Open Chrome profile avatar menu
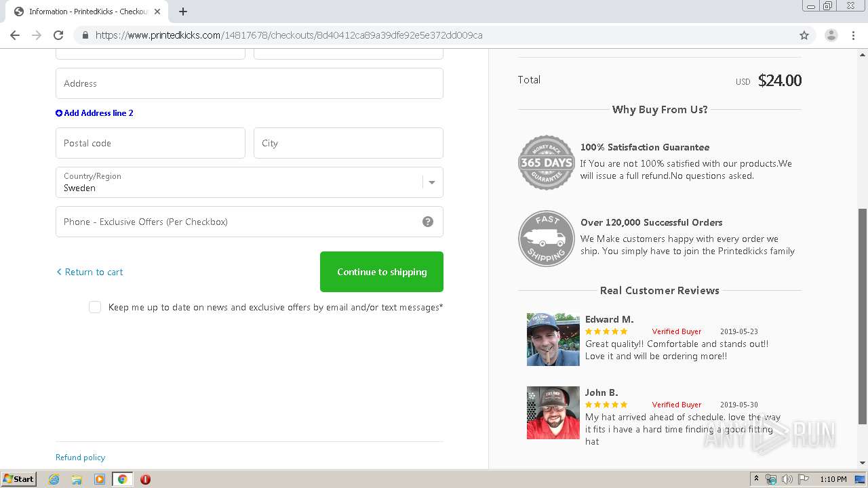Image resolution: width=868 pixels, height=488 pixels. (831, 35)
